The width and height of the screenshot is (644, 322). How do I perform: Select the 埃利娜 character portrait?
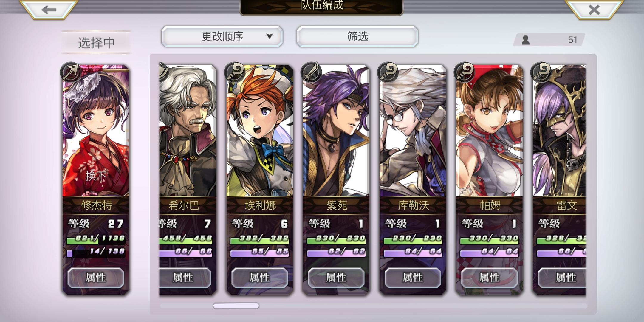[260, 131]
